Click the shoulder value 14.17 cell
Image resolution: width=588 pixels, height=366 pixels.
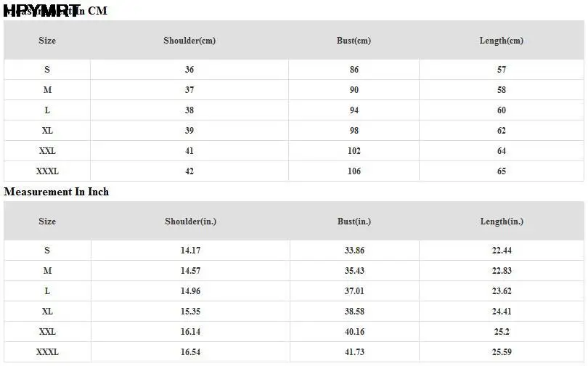(190, 251)
